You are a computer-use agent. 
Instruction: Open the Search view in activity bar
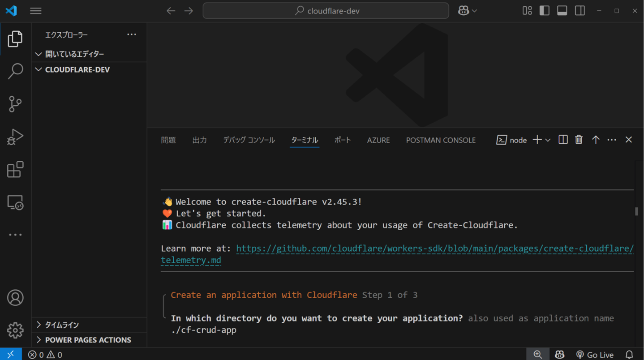coord(15,71)
